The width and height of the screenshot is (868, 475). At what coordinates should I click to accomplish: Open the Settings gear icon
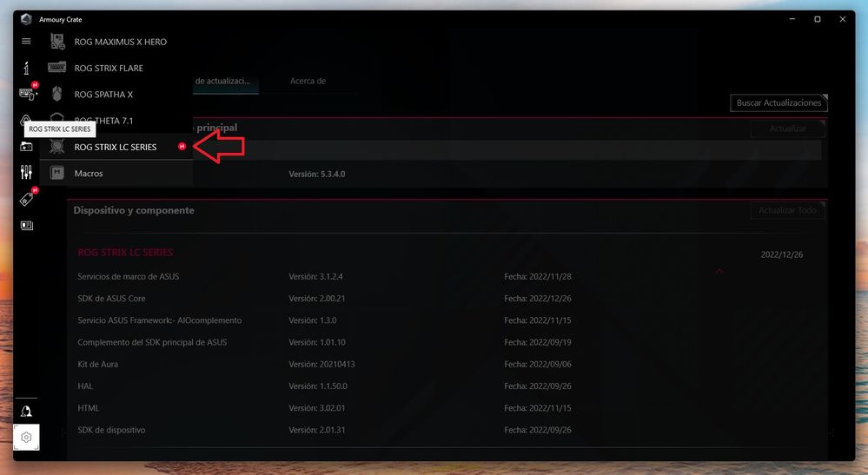pyautogui.click(x=26, y=438)
